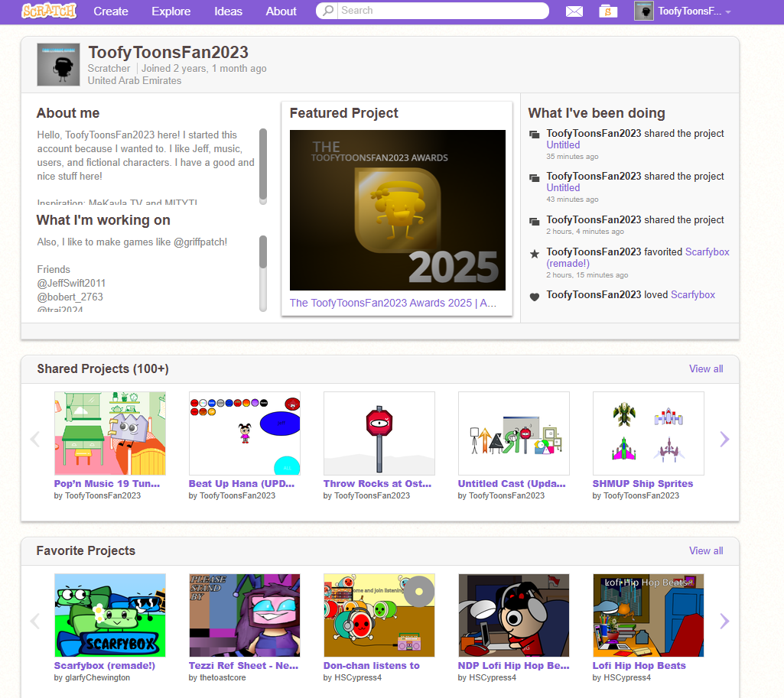Screen dimensions: 784x698
Task: Click the star favorited activity icon
Action: [x=535, y=254]
